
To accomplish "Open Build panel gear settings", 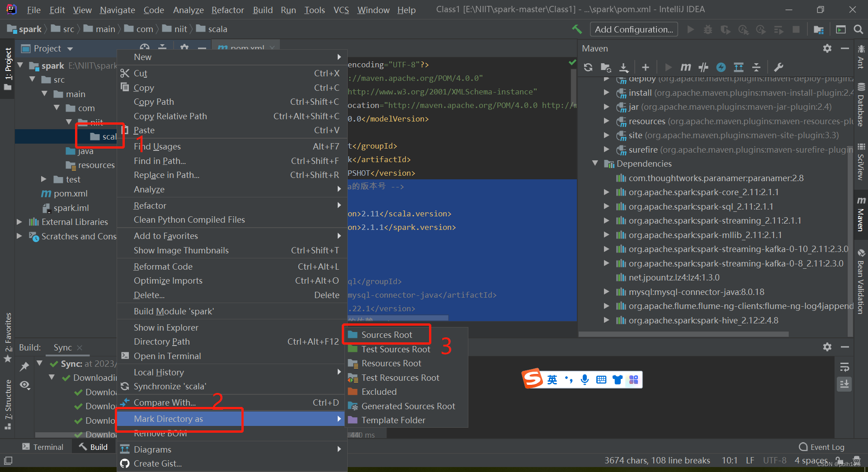I will click(x=827, y=347).
